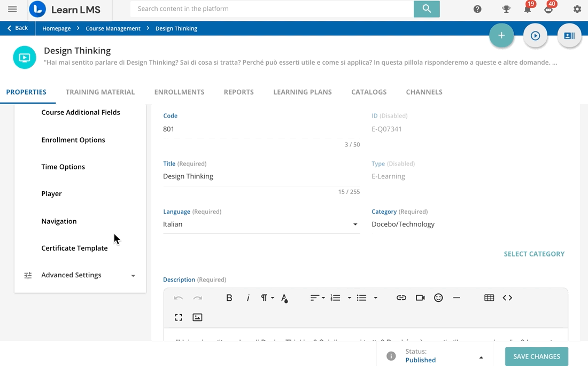This screenshot has height=366, width=588.
Task: Open the trophy gamification icon
Action: (506, 10)
